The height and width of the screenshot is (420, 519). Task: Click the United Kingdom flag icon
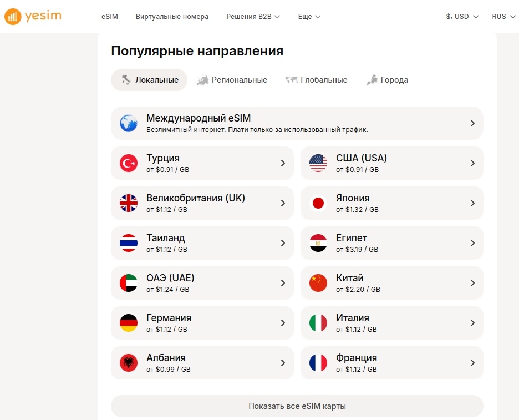tap(129, 203)
